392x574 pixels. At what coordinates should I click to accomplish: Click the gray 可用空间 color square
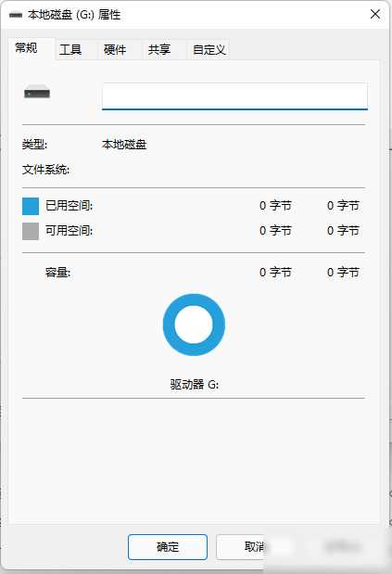pyautogui.click(x=31, y=231)
